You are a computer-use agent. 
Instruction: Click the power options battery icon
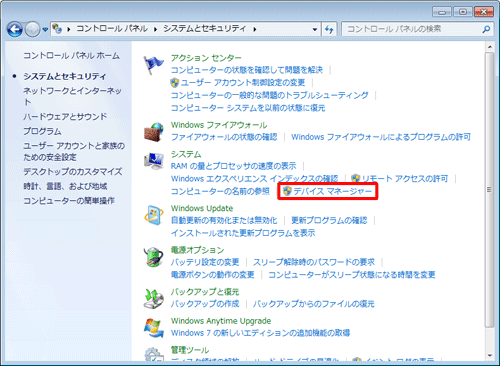click(154, 257)
